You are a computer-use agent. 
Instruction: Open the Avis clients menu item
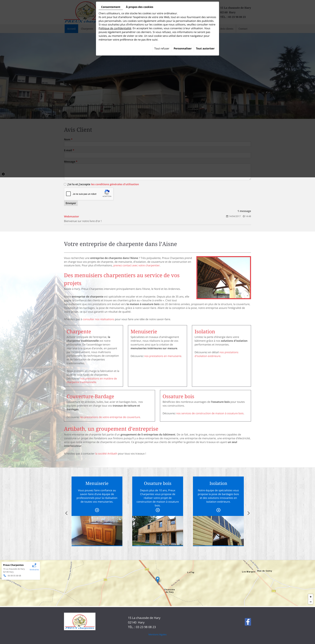pyautogui.click(x=227, y=29)
